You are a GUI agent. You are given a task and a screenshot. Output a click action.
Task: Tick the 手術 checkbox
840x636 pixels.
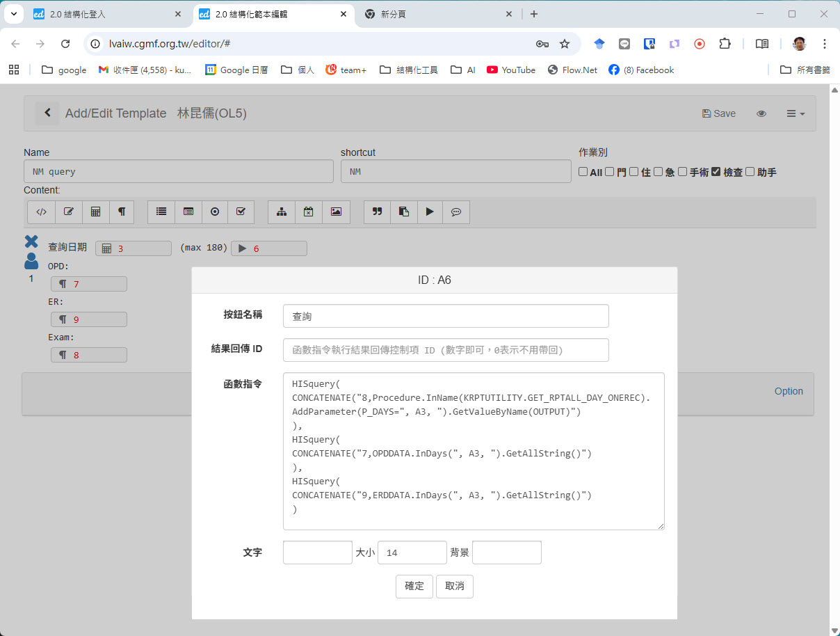tap(682, 172)
